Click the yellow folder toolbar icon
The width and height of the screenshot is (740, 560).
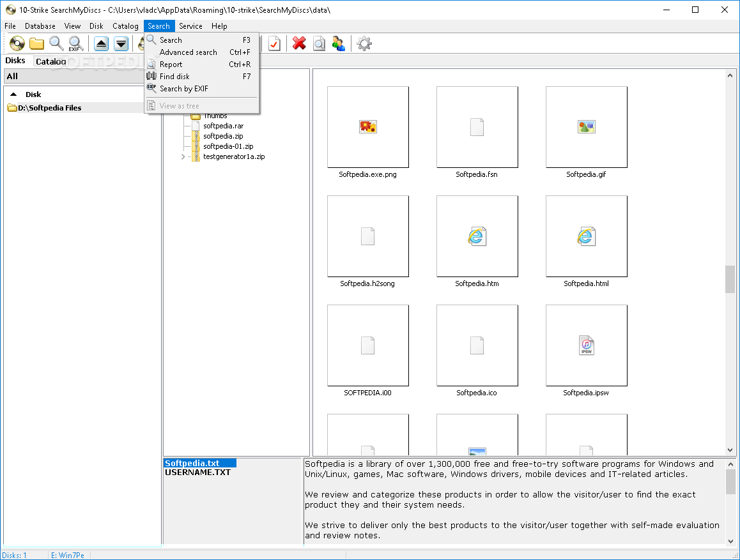pos(36,44)
